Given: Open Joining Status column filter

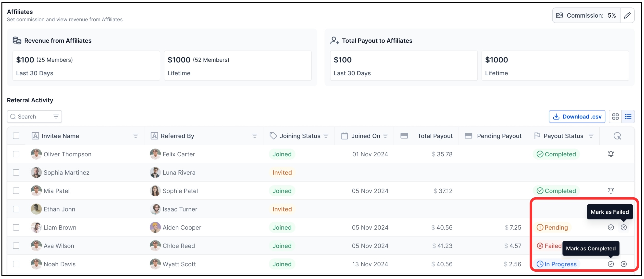Looking at the screenshot, I should (325, 136).
